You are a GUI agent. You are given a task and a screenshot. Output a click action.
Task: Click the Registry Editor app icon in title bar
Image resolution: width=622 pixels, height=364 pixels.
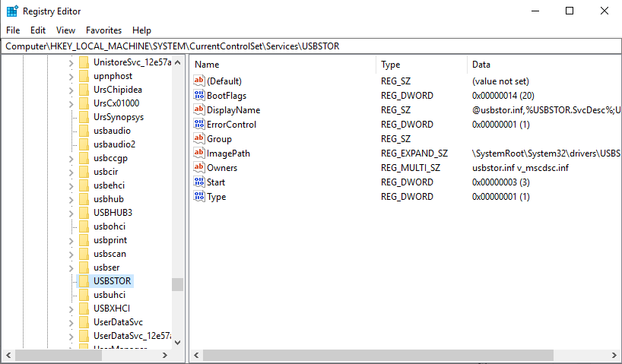[x=12, y=11]
